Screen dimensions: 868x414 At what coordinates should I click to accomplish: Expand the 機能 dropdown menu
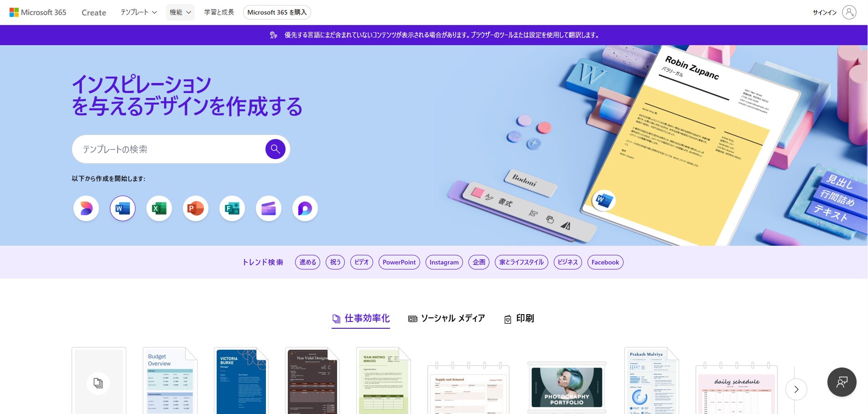180,12
